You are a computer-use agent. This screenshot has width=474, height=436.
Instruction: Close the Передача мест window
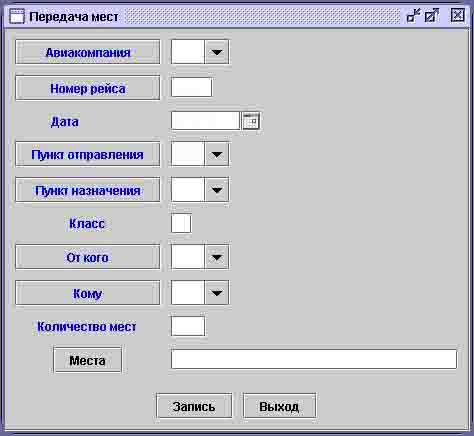(457, 15)
